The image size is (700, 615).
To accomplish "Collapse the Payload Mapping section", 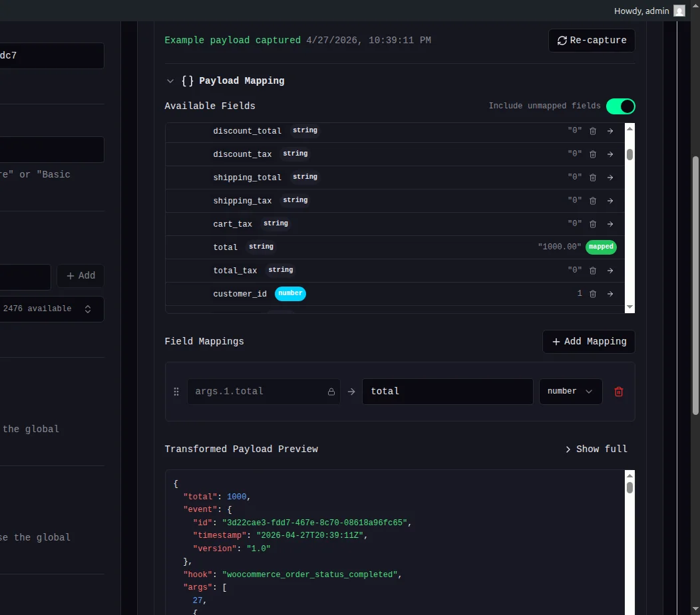I will (x=170, y=81).
